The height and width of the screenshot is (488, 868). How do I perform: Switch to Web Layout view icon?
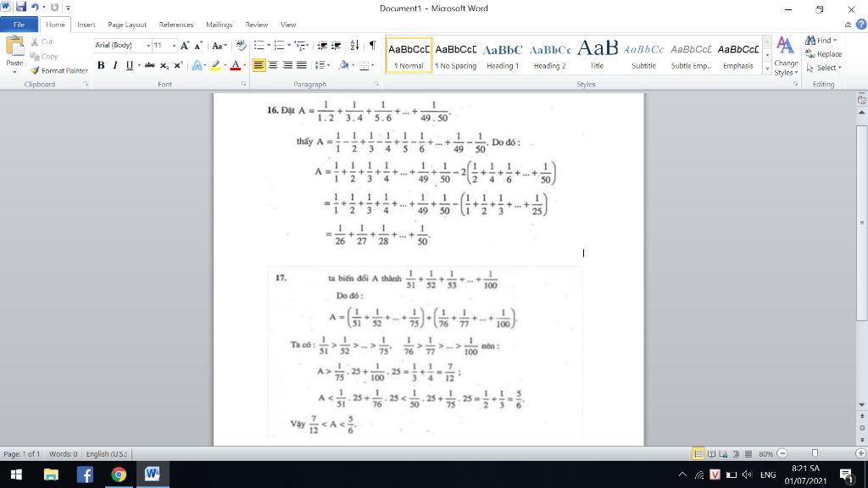(x=724, y=454)
